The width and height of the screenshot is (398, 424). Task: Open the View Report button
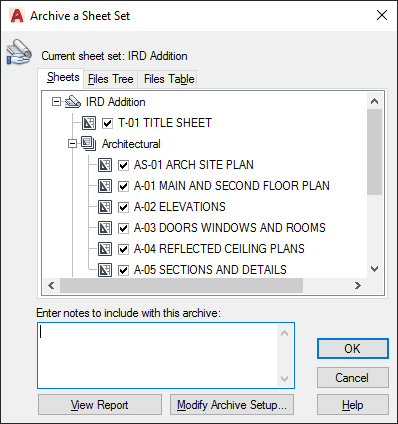100,405
